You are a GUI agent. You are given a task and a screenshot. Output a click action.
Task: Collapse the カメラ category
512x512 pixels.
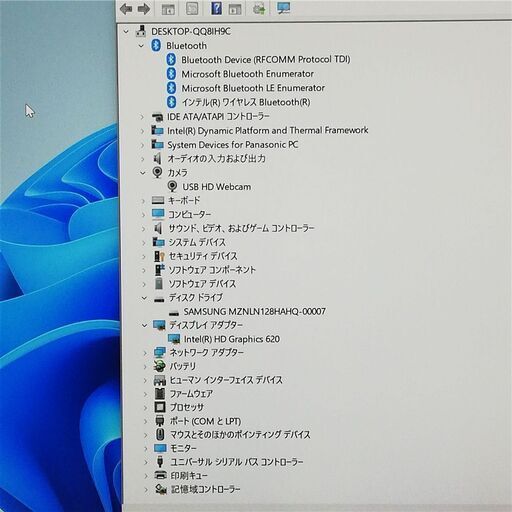click(143, 173)
